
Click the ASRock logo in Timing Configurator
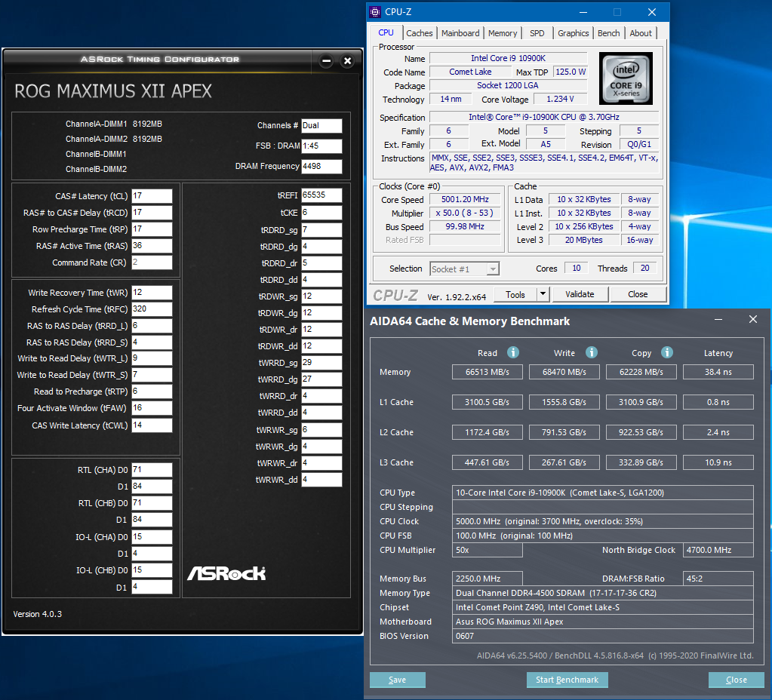(226, 573)
